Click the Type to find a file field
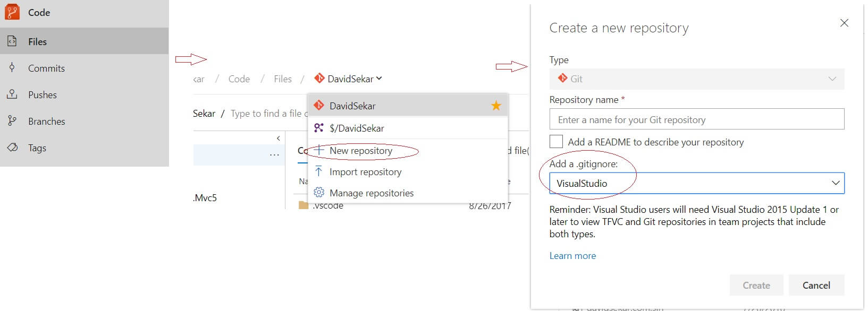 (x=269, y=114)
